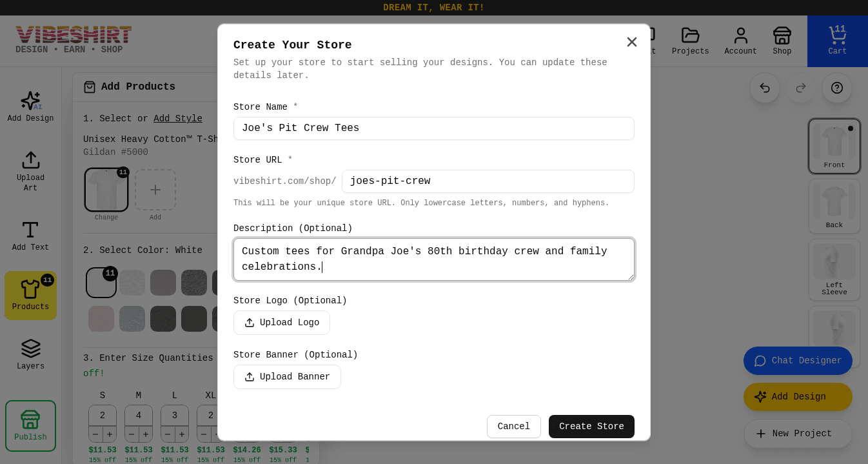Image resolution: width=868 pixels, height=464 pixels.
Task: Close the Create Your Store dialog
Action: point(632,42)
